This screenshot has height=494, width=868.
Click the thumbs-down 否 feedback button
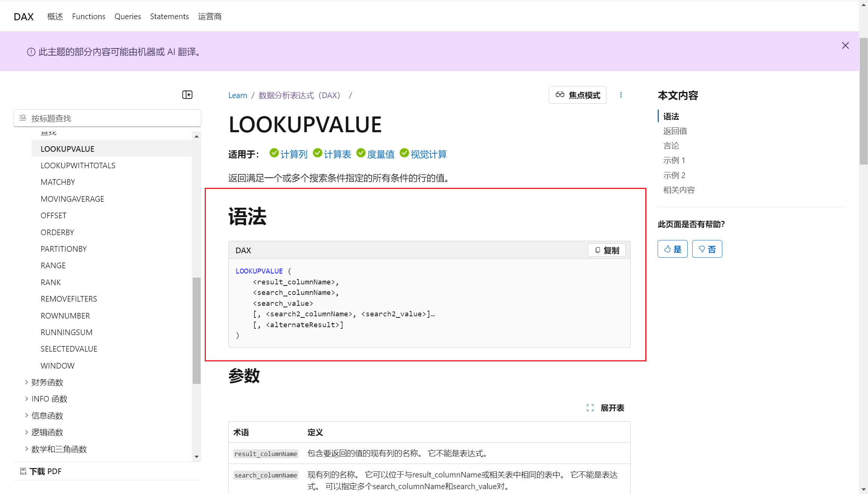click(x=707, y=249)
